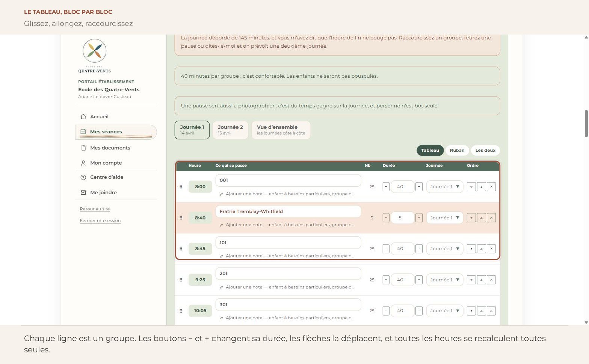
Task: Switch to the Journée 2 tab
Action: 230,130
